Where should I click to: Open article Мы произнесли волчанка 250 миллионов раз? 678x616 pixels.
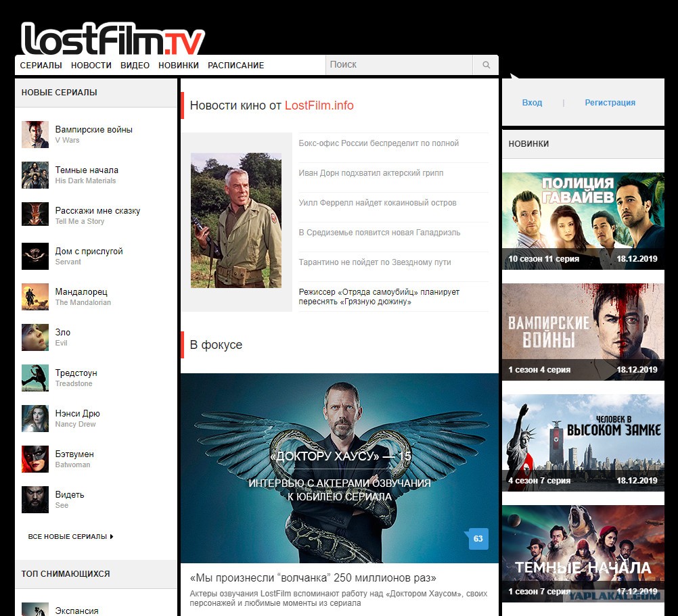[313, 578]
